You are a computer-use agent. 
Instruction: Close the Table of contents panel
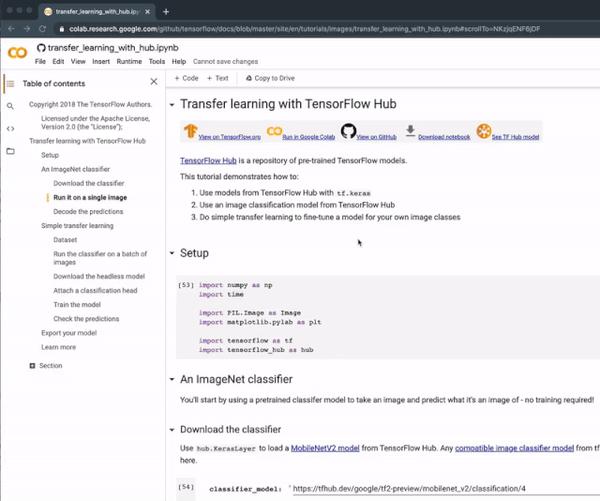[154, 82]
